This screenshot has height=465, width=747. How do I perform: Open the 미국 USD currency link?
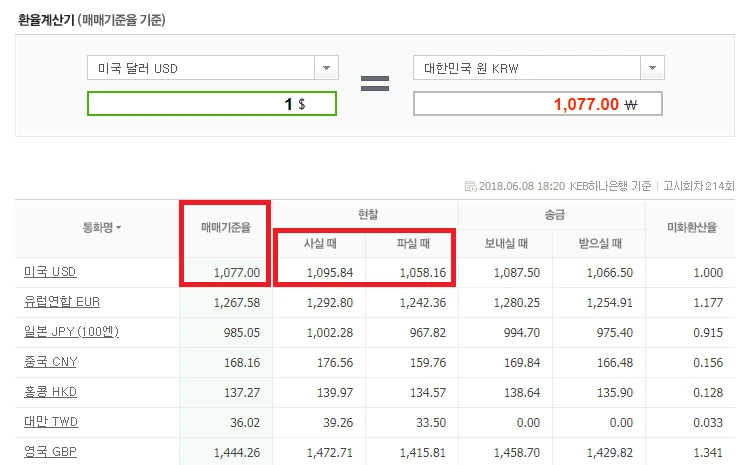(x=50, y=272)
